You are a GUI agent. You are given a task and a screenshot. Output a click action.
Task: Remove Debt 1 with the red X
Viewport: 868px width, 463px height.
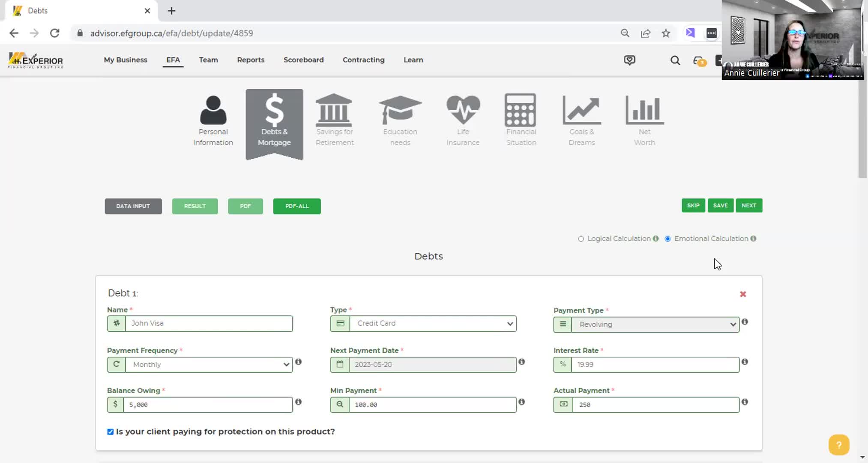pos(743,294)
